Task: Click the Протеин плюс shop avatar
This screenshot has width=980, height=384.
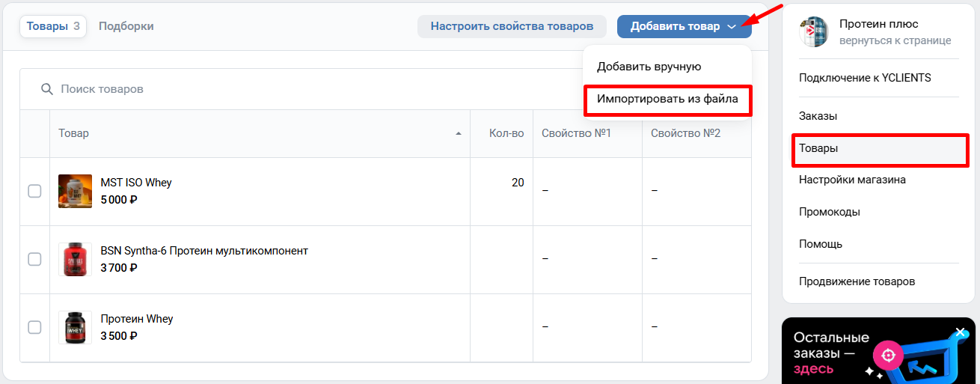Action: (x=813, y=31)
